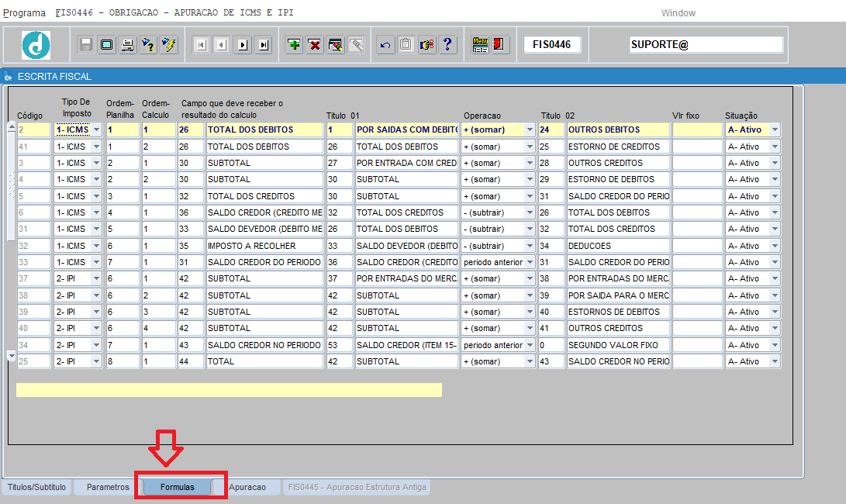Click the yellow status message field
Viewport: 846px width, 504px height.
click(229, 389)
